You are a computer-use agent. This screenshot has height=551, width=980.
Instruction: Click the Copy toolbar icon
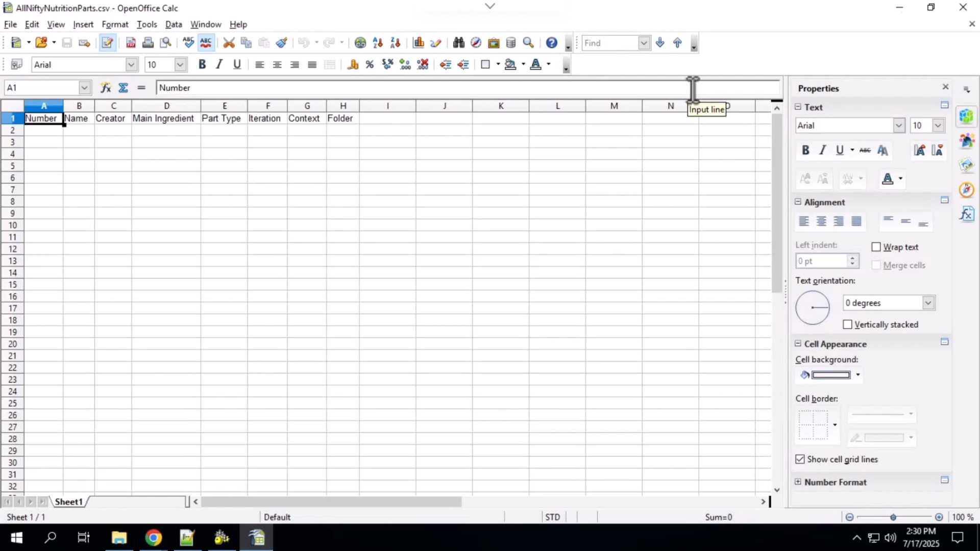coord(246,43)
